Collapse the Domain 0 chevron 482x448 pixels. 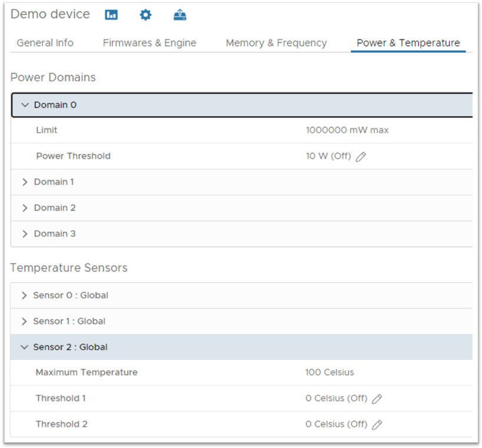[25, 105]
